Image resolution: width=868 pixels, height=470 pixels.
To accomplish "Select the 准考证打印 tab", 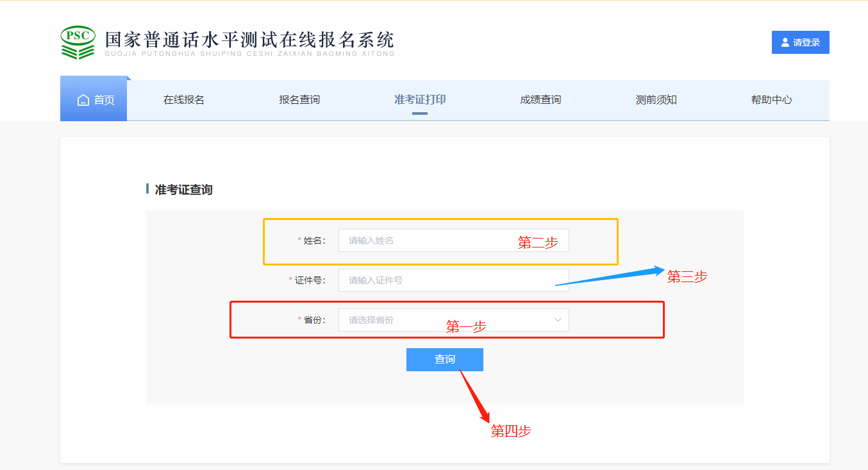I will (x=420, y=99).
